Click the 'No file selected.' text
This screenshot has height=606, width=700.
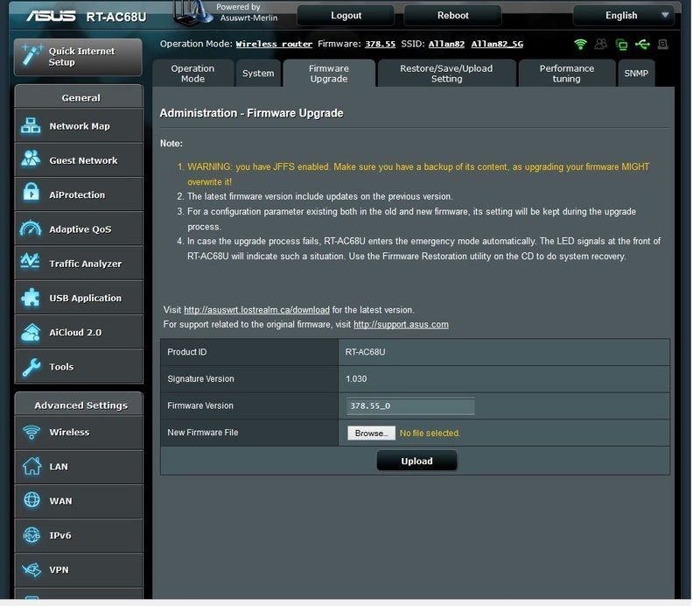point(430,433)
